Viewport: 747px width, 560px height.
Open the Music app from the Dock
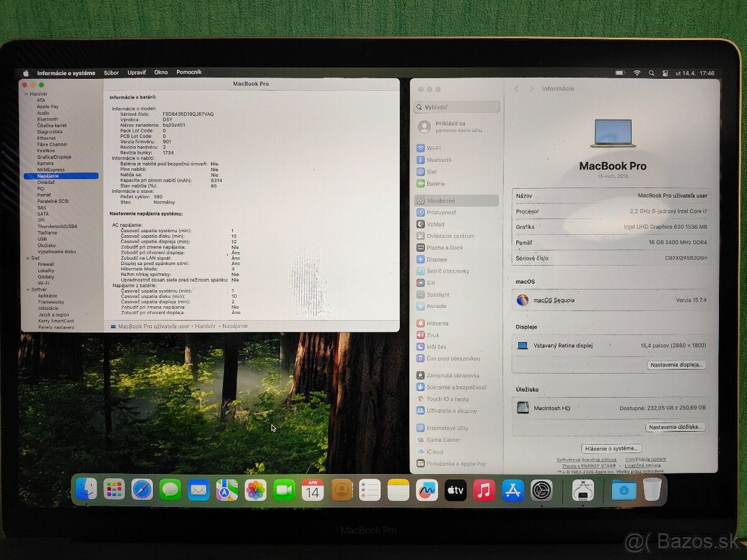pyautogui.click(x=484, y=489)
